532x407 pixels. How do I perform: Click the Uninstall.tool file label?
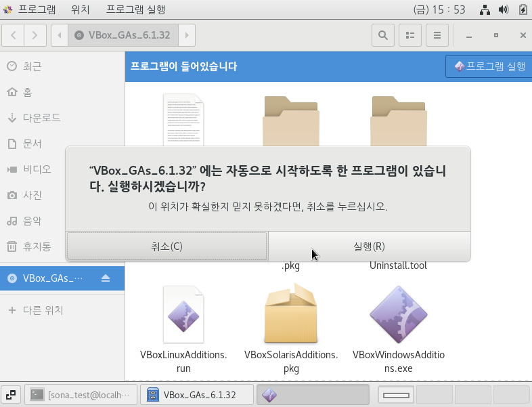[x=398, y=265]
